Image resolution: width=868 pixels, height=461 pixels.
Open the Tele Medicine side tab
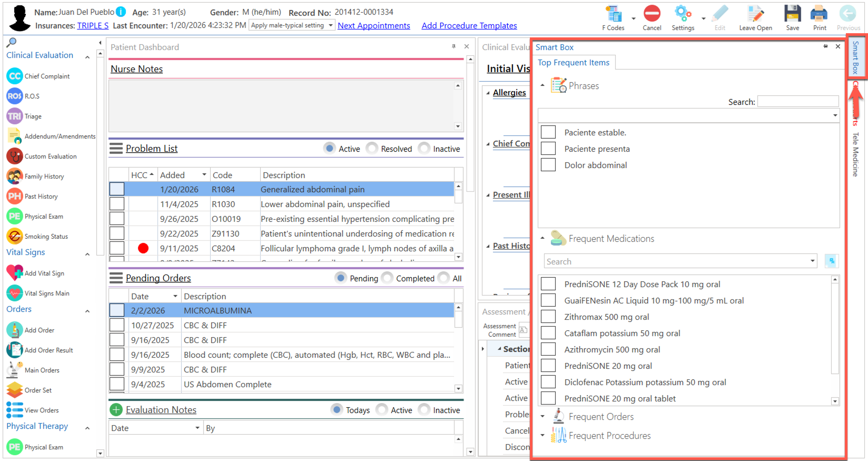pyautogui.click(x=855, y=155)
